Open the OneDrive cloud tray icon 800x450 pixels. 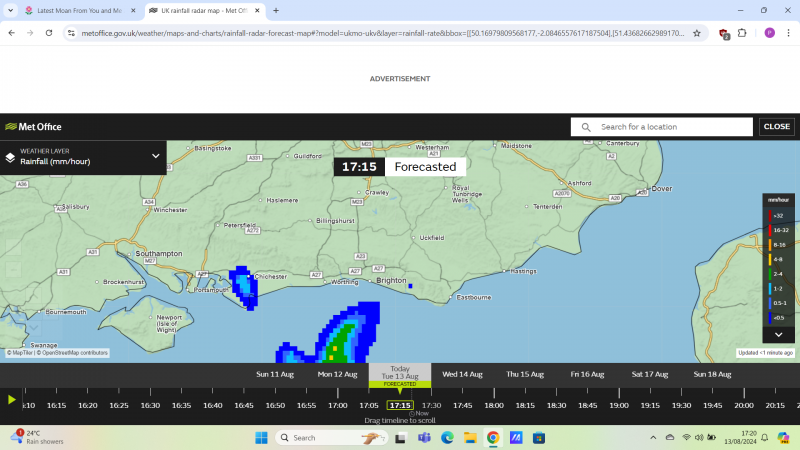tap(670, 437)
